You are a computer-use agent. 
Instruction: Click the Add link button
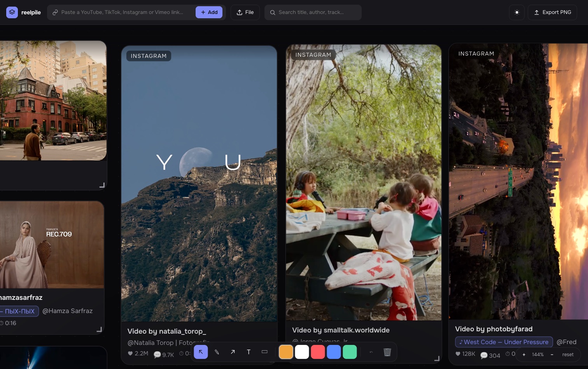coord(209,12)
